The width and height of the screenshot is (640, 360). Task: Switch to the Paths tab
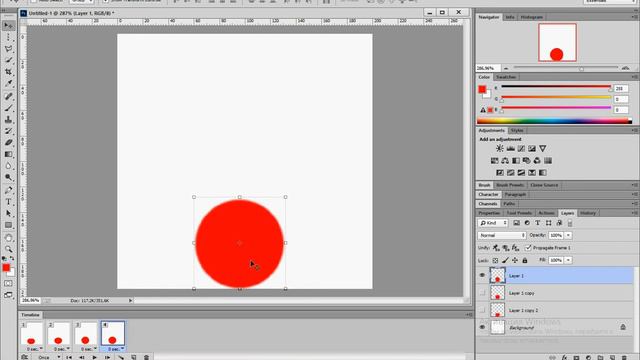tap(509, 204)
